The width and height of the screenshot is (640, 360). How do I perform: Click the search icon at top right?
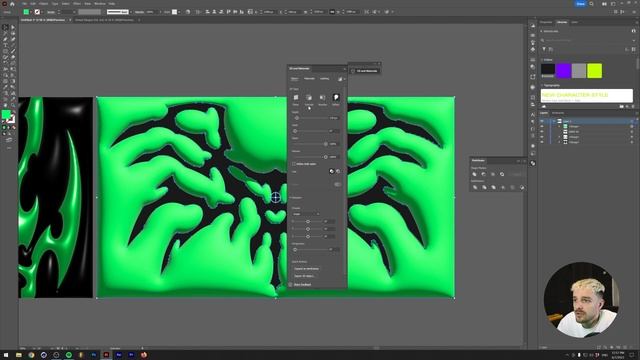[x=591, y=4]
